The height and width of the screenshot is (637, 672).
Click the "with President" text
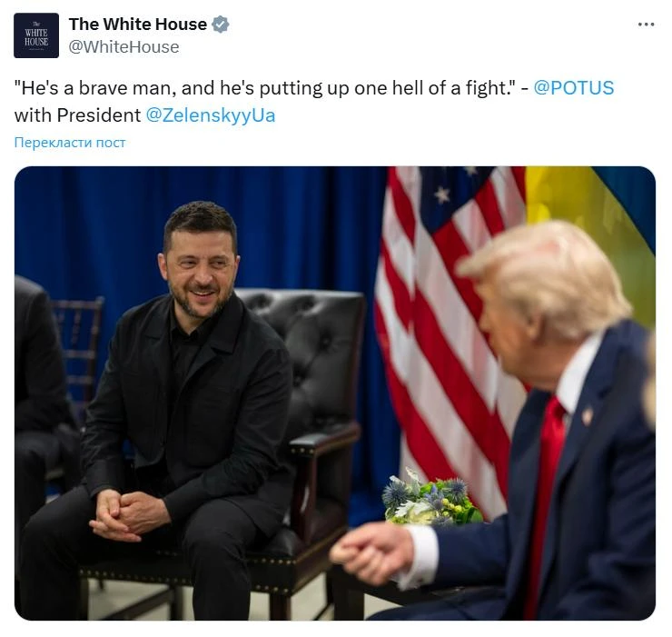pyautogui.click(x=77, y=115)
